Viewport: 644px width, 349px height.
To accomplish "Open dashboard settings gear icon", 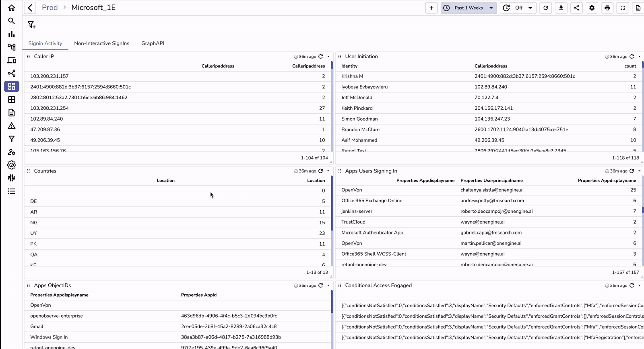I will [592, 8].
